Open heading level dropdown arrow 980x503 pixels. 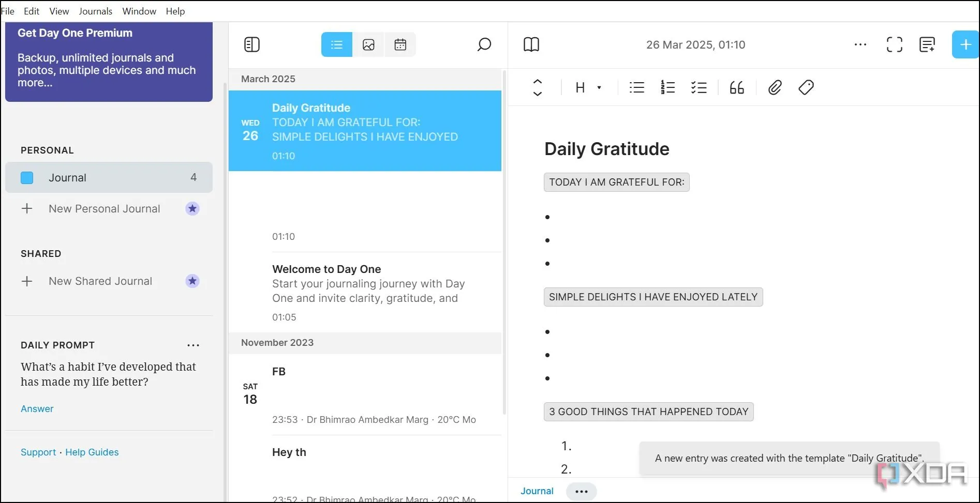click(x=599, y=87)
